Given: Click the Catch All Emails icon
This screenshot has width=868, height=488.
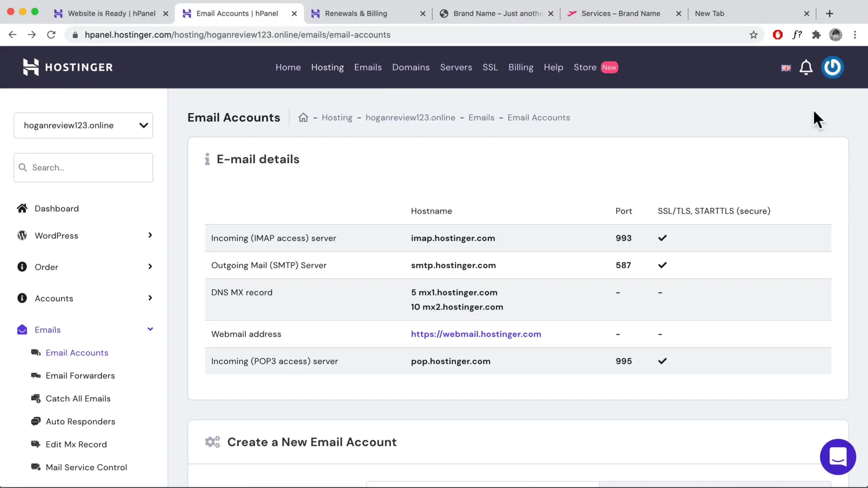Looking at the screenshot, I should tap(36, 399).
